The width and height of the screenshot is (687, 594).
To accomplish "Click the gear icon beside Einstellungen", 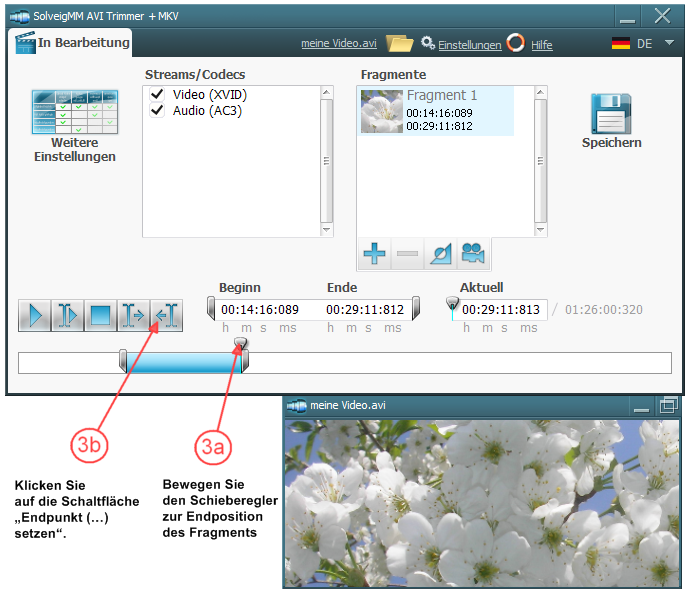I will 428,43.
